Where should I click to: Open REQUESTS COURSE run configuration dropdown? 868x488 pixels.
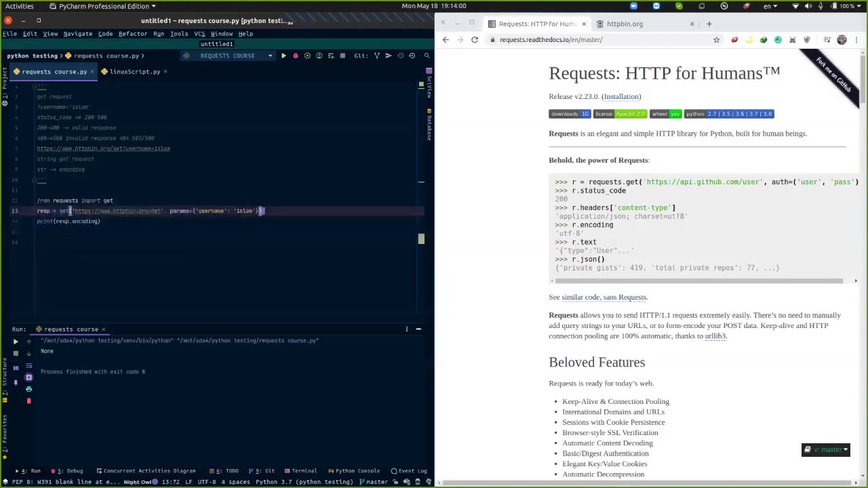point(227,56)
